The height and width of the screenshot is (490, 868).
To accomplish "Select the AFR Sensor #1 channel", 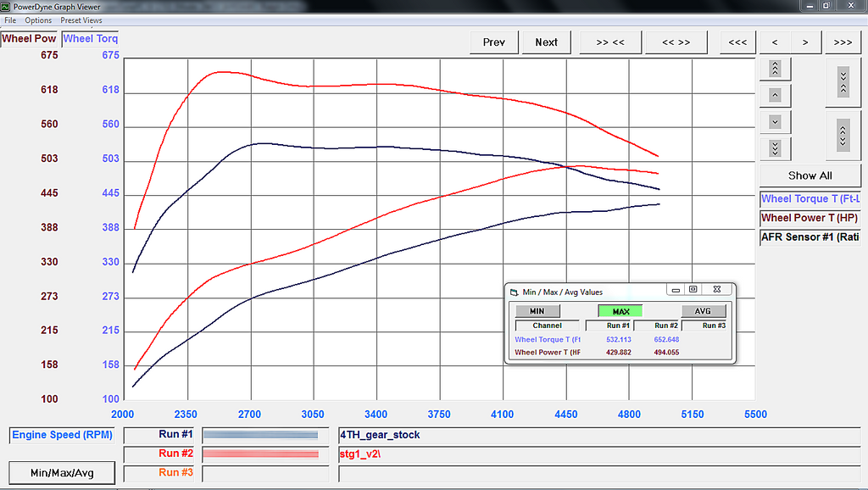I will click(810, 237).
